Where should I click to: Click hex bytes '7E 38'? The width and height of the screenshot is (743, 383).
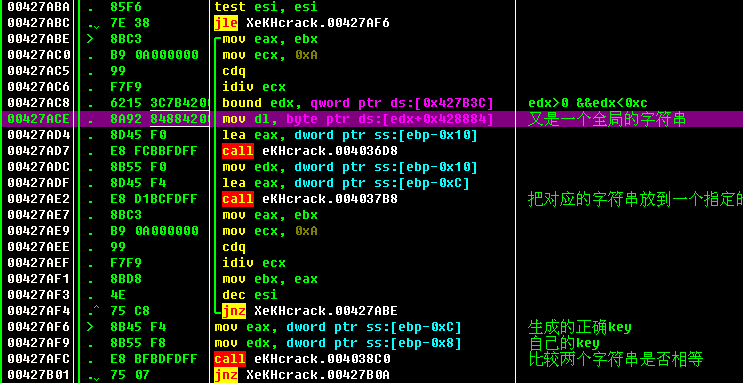pyautogui.click(x=130, y=23)
